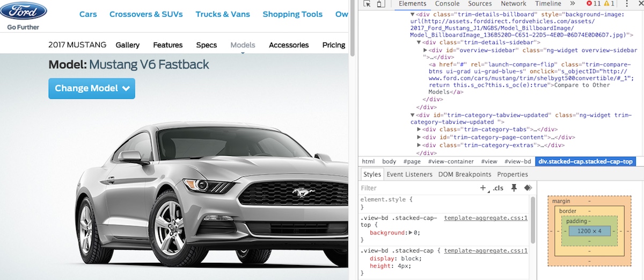Go to the Mustang Features section
This screenshot has height=280, width=644.
(x=168, y=45)
